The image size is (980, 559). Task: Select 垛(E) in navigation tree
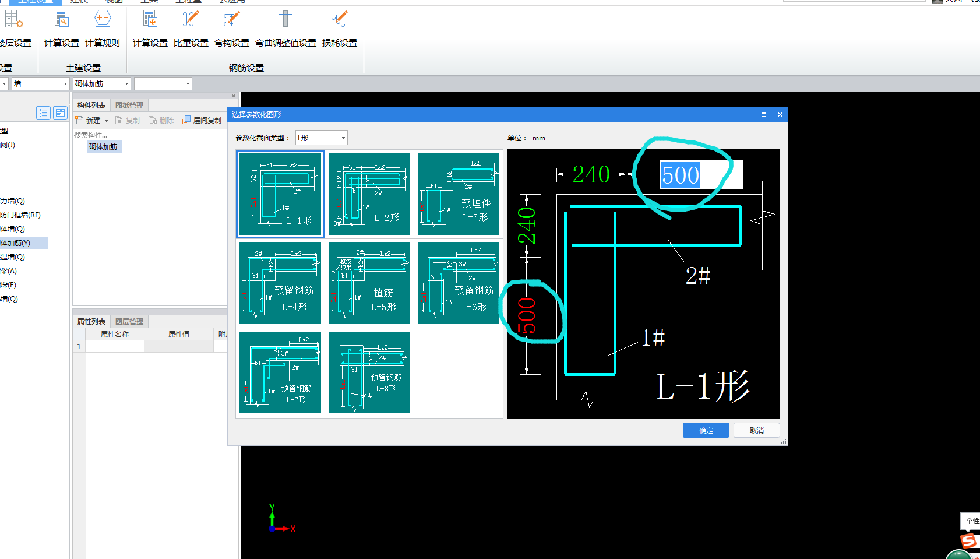8,285
